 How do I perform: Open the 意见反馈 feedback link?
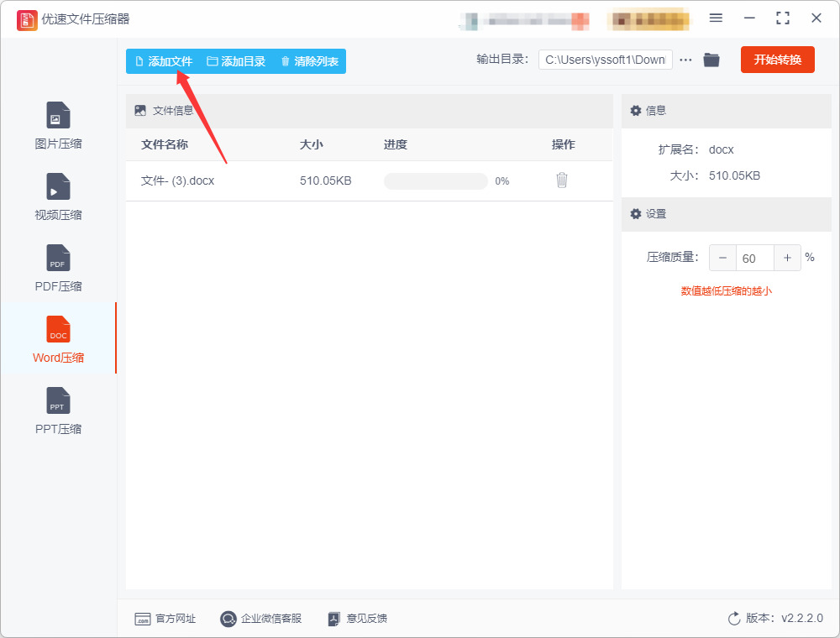pos(357,619)
